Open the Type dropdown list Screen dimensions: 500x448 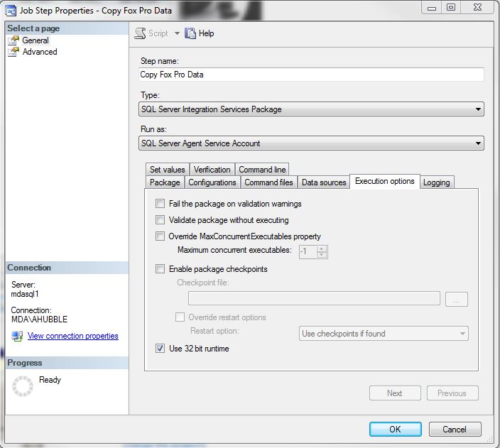[x=311, y=109]
